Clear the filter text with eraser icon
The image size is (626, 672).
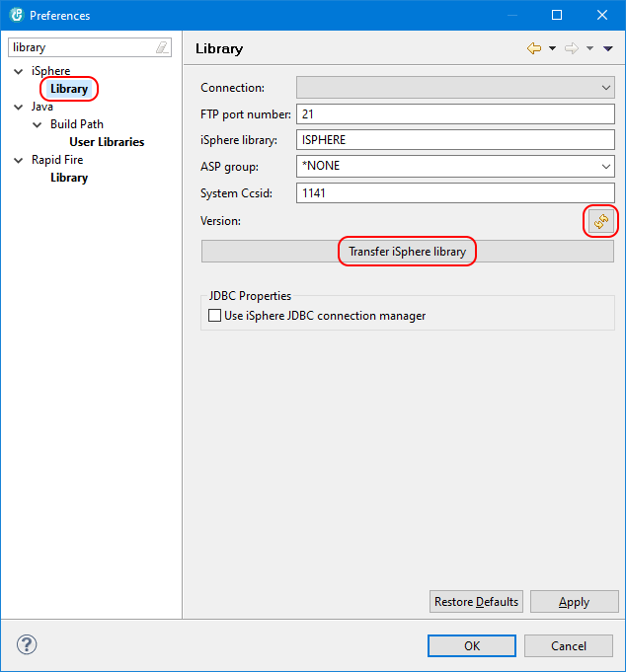point(162,47)
